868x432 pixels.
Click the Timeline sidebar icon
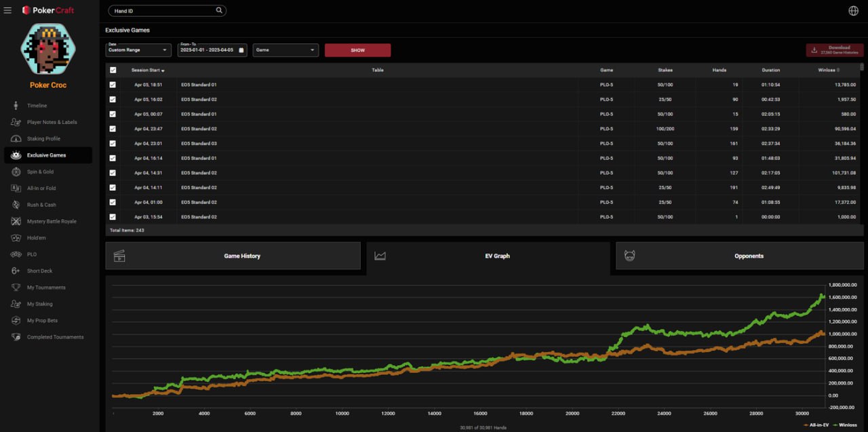[16, 106]
